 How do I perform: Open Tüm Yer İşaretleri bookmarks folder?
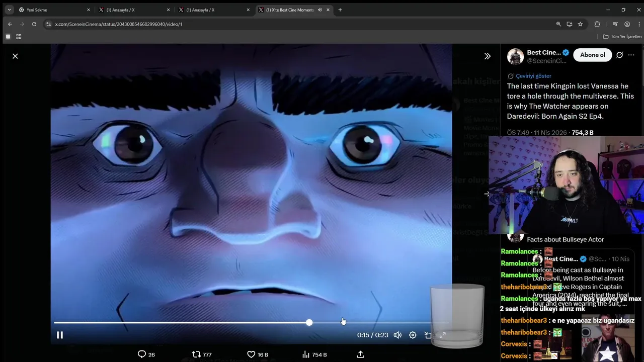[x=622, y=37]
